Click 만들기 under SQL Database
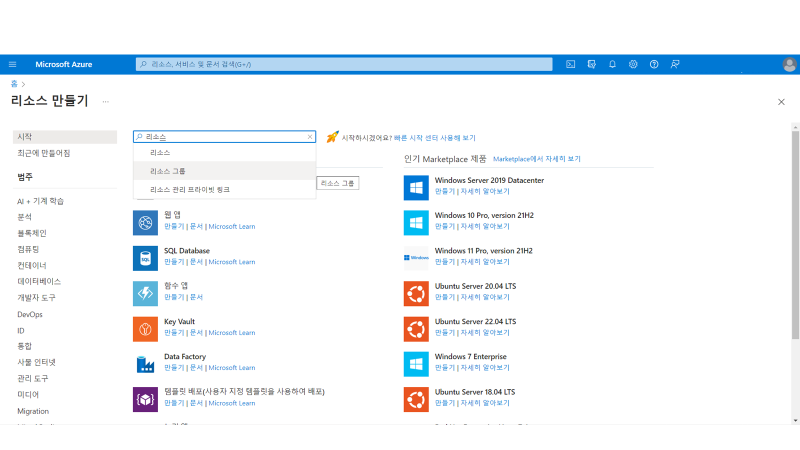 tap(174, 262)
